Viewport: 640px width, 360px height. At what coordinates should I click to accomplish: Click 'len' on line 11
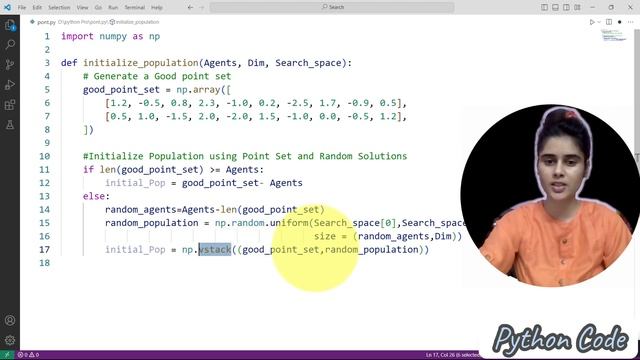click(x=108, y=170)
